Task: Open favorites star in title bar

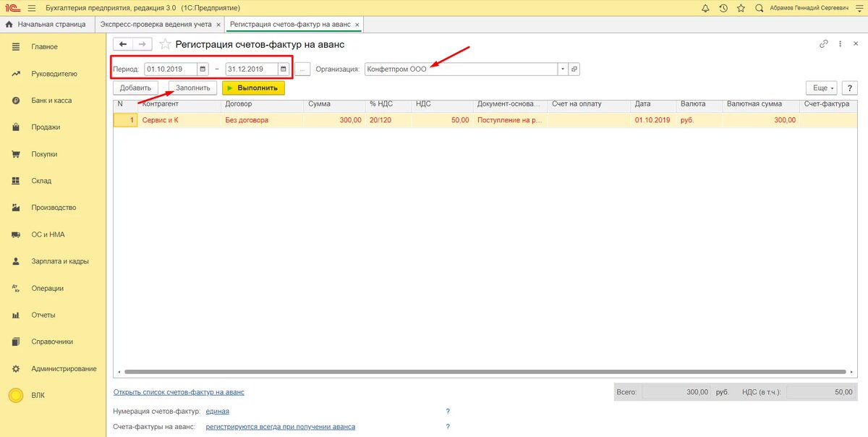Action: click(741, 8)
